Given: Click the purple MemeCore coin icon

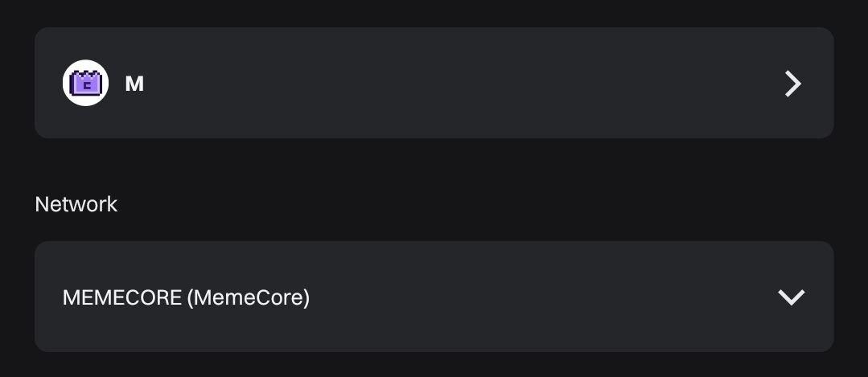Looking at the screenshot, I should (x=85, y=83).
